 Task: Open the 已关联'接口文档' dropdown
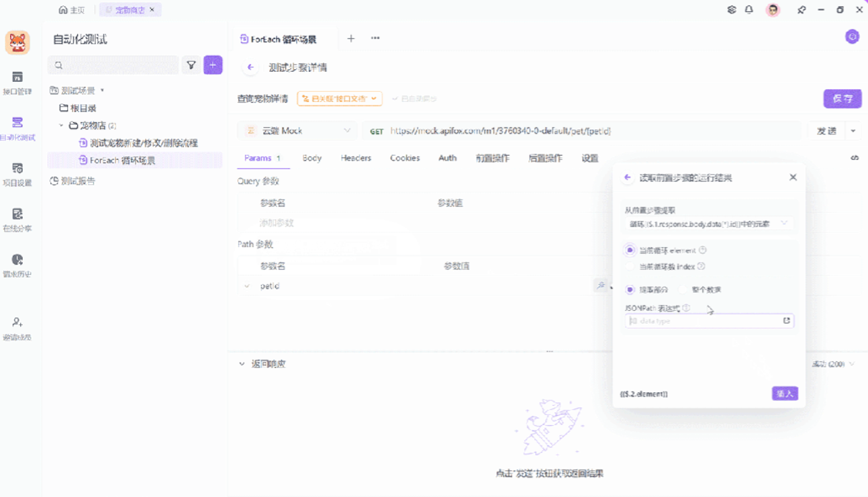point(341,98)
